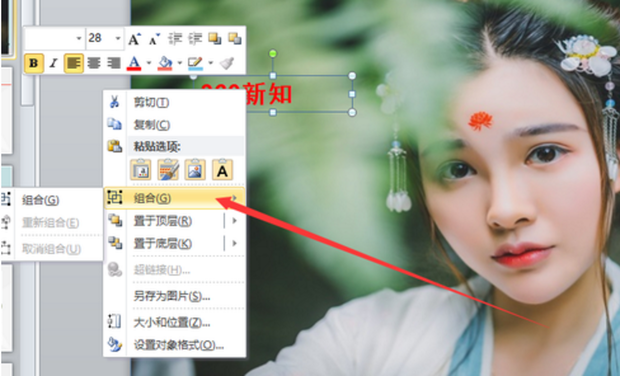
Task: Align text right in mini toolbar
Action: (113, 63)
